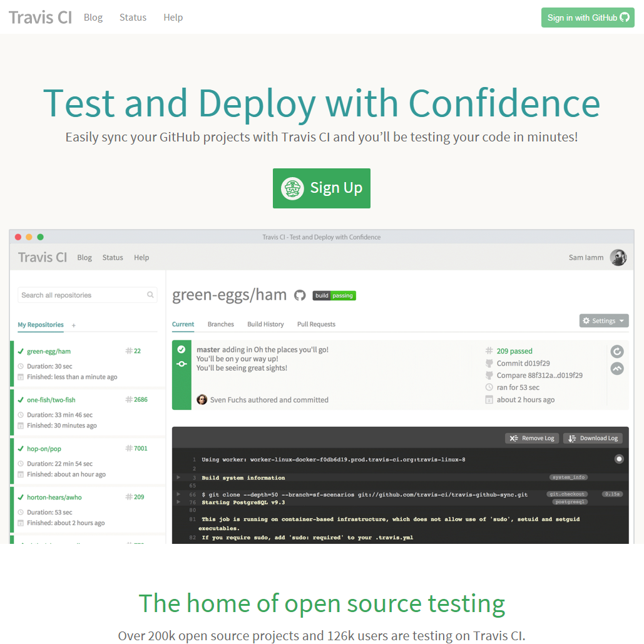The height and width of the screenshot is (644, 644).
Task: Click the green checkmark for one-fish/two-fish repository
Action: (21, 400)
